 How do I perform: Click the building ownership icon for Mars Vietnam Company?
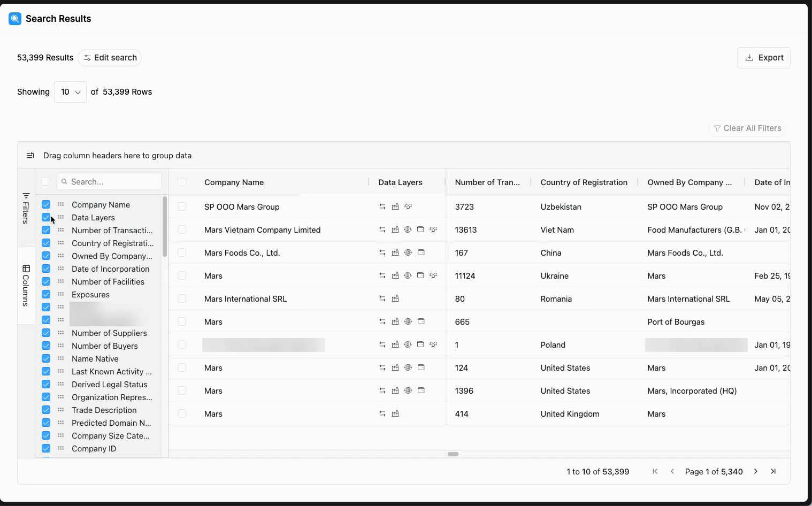tap(408, 229)
